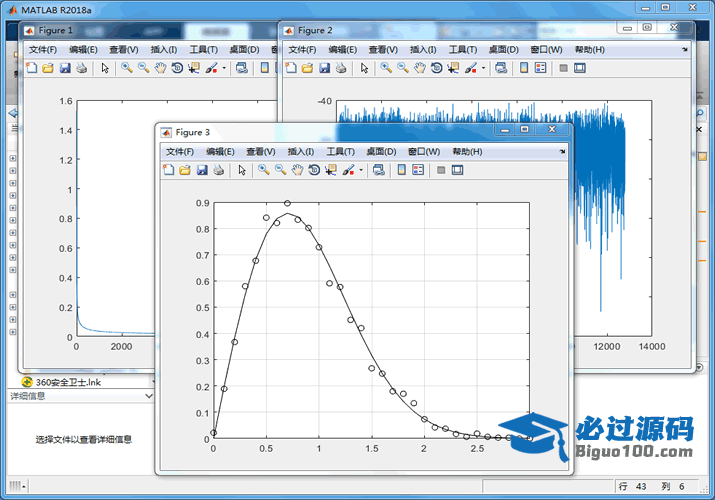Screen dimensions: 715x500
Task: Click Open File icon in Figure 1 toolbar
Action: pos(46,68)
